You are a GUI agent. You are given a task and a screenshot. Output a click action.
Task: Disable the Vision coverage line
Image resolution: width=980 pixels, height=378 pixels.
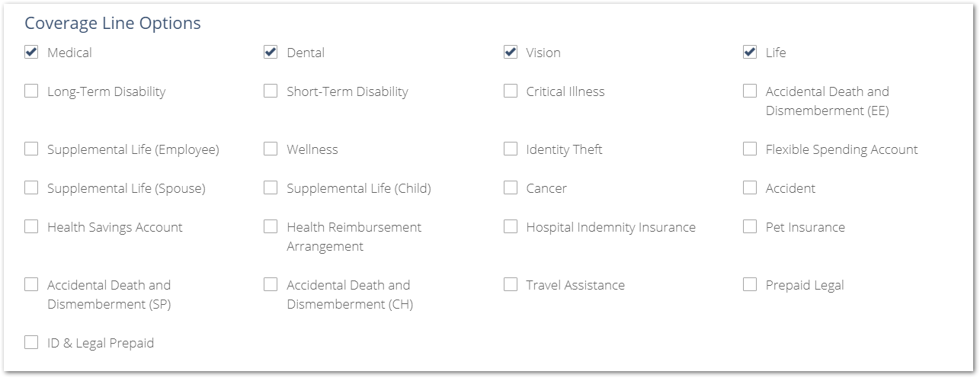pos(511,52)
